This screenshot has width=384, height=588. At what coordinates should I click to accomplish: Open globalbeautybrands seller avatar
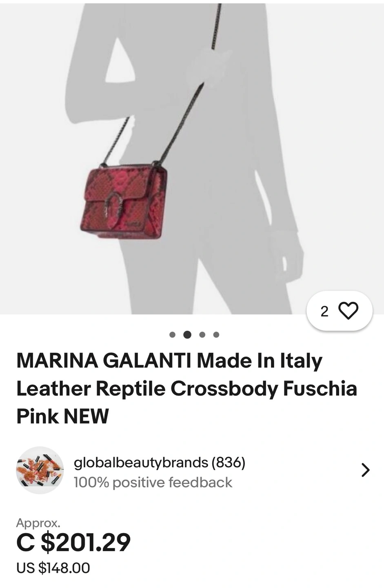click(40, 470)
